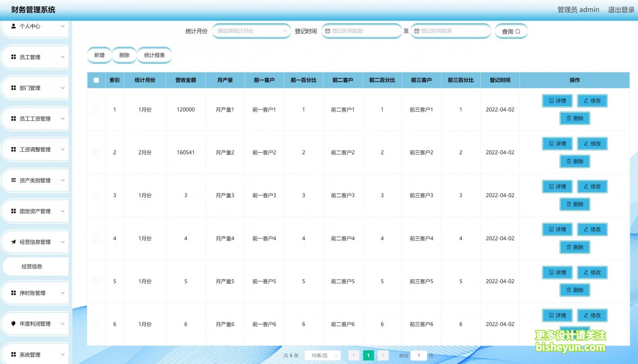Select the checkbox for row 4
The width and height of the screenshot is (638, 364).
[x=96, y=238]
